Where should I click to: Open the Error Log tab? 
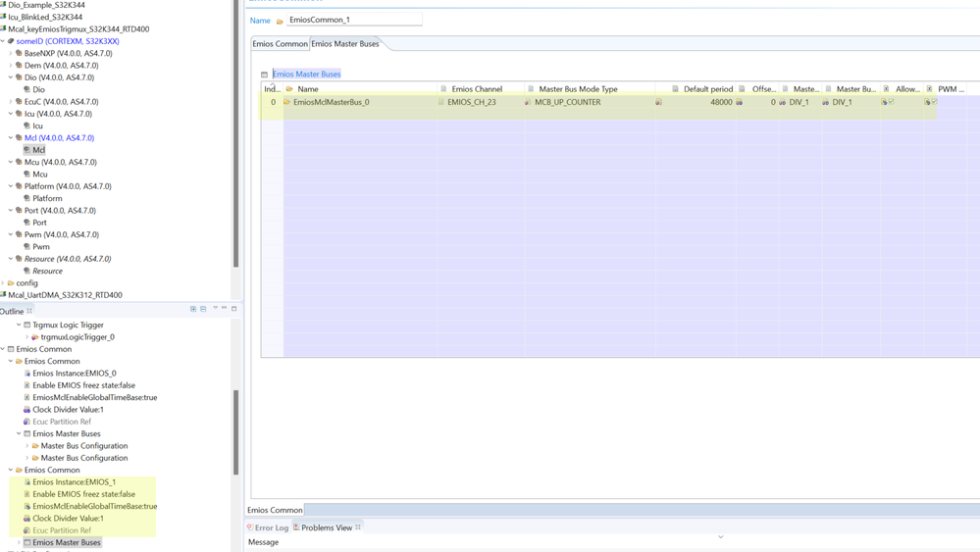click(x=268, y=527)
